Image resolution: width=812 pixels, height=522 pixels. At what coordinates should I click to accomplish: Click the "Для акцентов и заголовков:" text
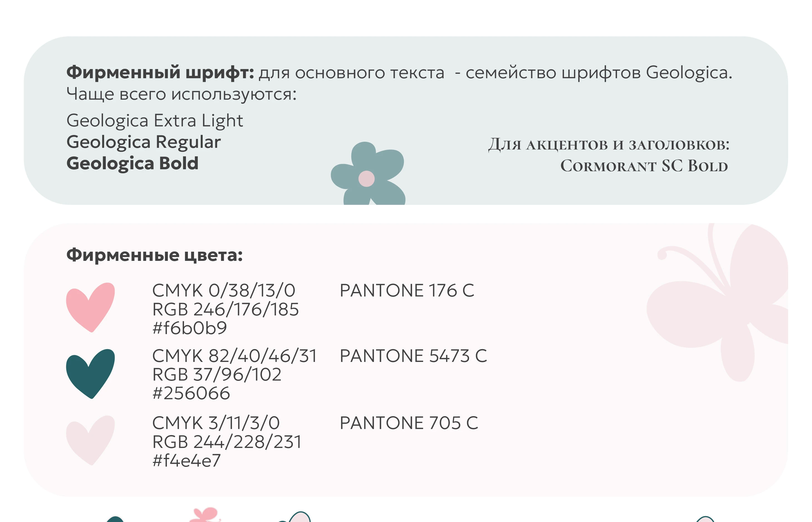coord(609,144)
